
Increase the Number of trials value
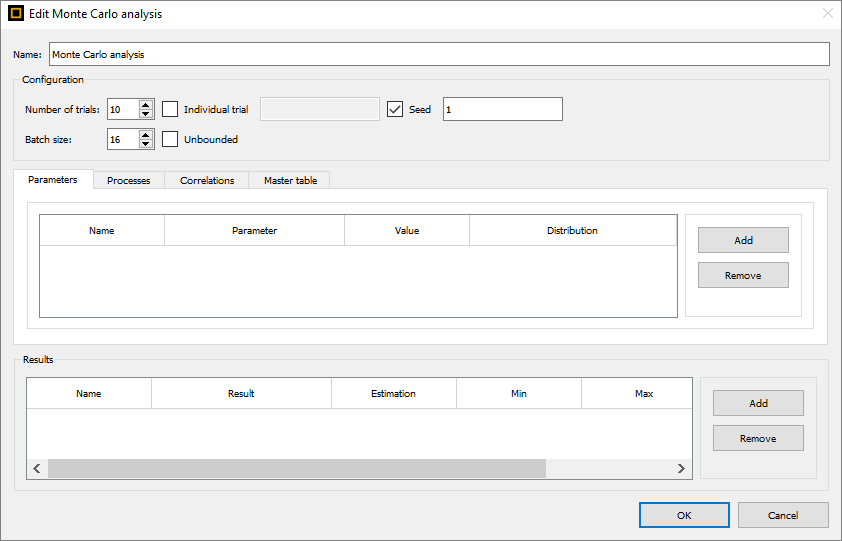point(146,105)
